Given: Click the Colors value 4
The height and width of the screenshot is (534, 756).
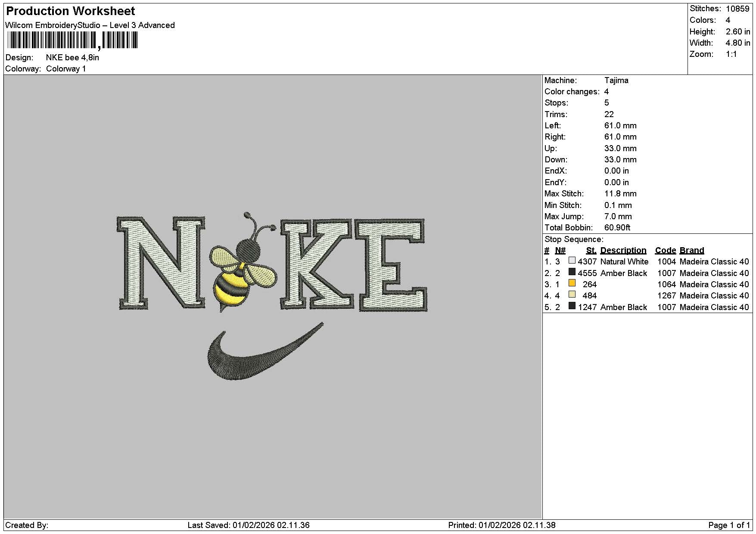Looking at the screenshot, I should tap(728, 20).
